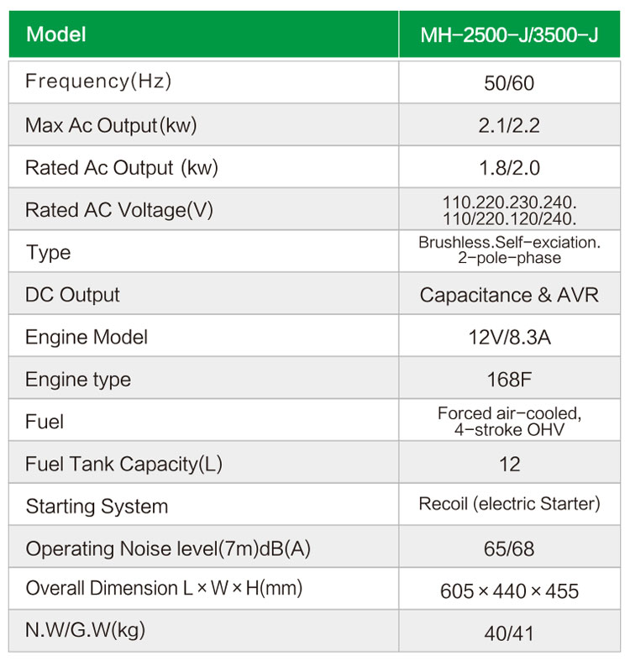Select the 168F engine type value

(x=509, y=380)
